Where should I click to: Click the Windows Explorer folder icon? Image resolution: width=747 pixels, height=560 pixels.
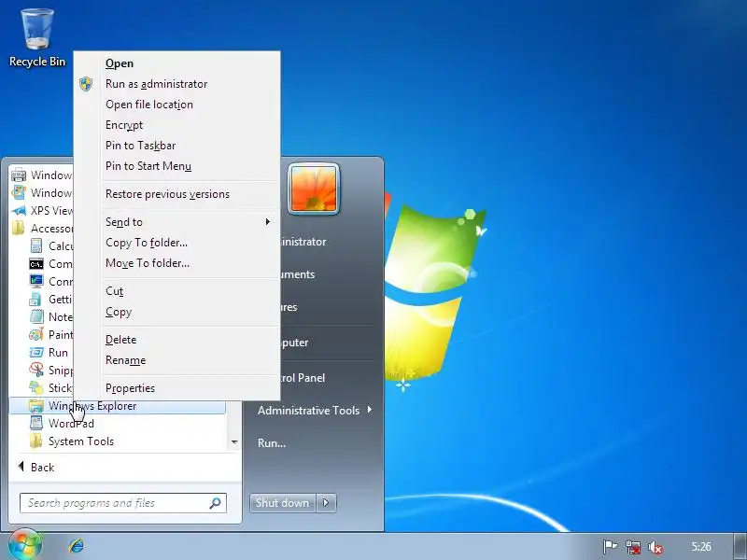(x=36, y=406)
